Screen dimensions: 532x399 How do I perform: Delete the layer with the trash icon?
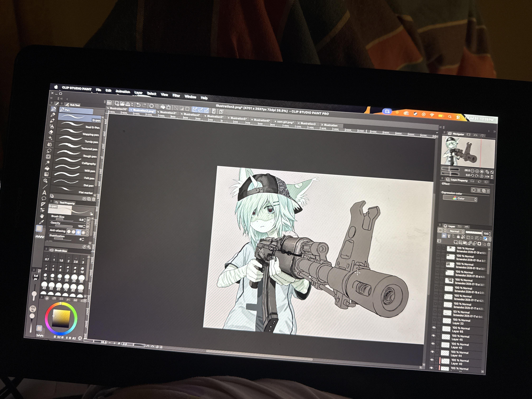(x=488, y=245)
